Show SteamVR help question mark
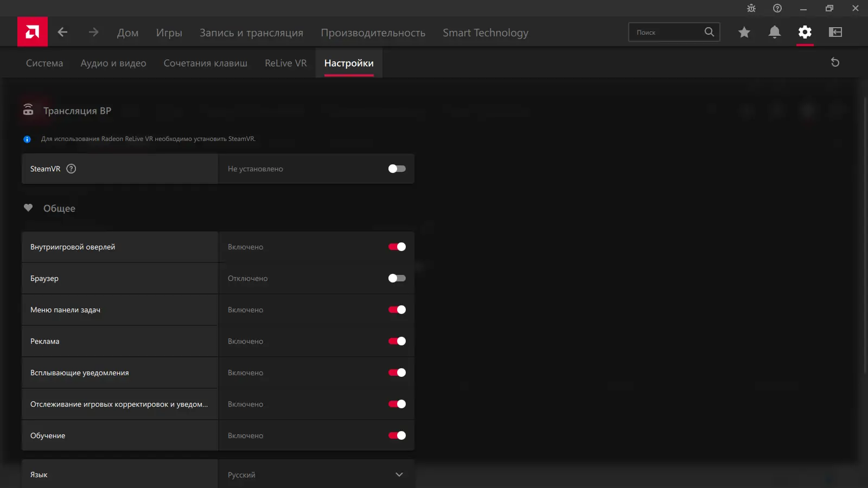This screenshot has width=868, height=488. [71, 169]
